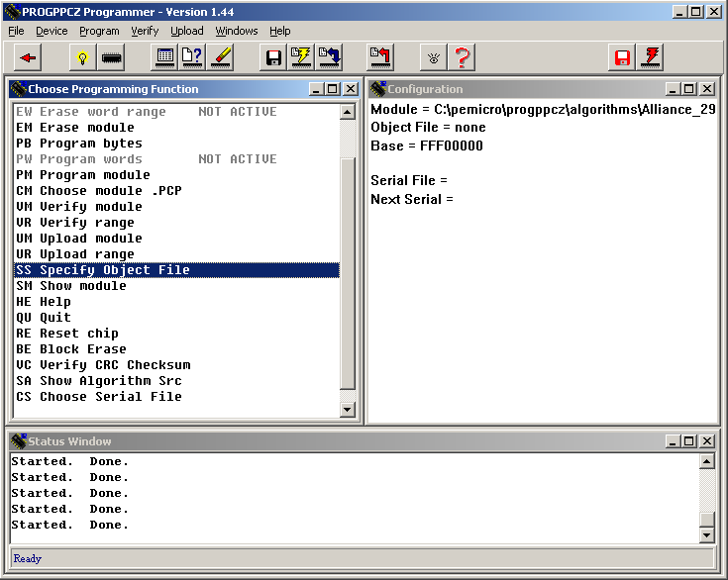Select 'BE Block Erase' function
Screen dimensions: 728x580
tap(177, 349)
